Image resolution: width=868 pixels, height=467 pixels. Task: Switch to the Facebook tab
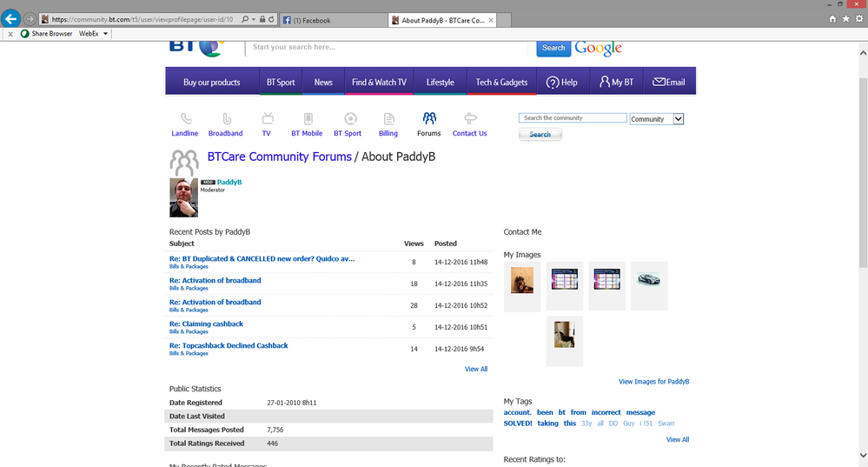click(334, 20)
